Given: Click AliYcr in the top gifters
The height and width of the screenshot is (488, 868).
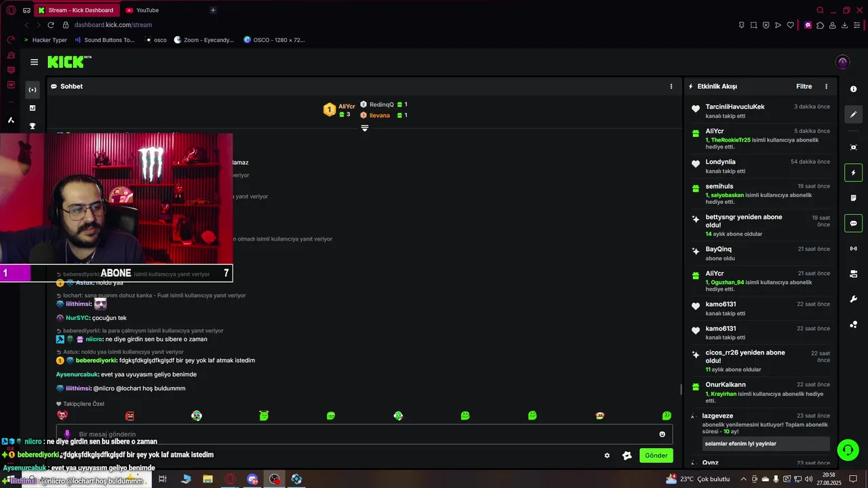Looking at the screenshot, I should pyautogui.click(x=347, y=106).
